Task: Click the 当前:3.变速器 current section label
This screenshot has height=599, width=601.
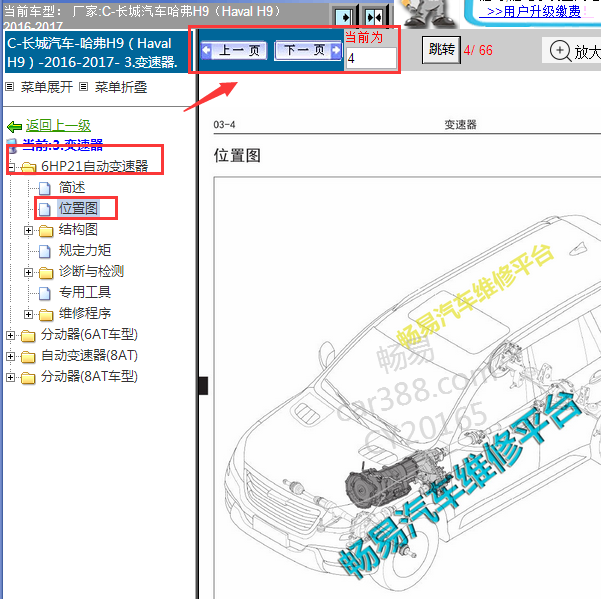Action: pyautogui.click(x=62, y=145)
